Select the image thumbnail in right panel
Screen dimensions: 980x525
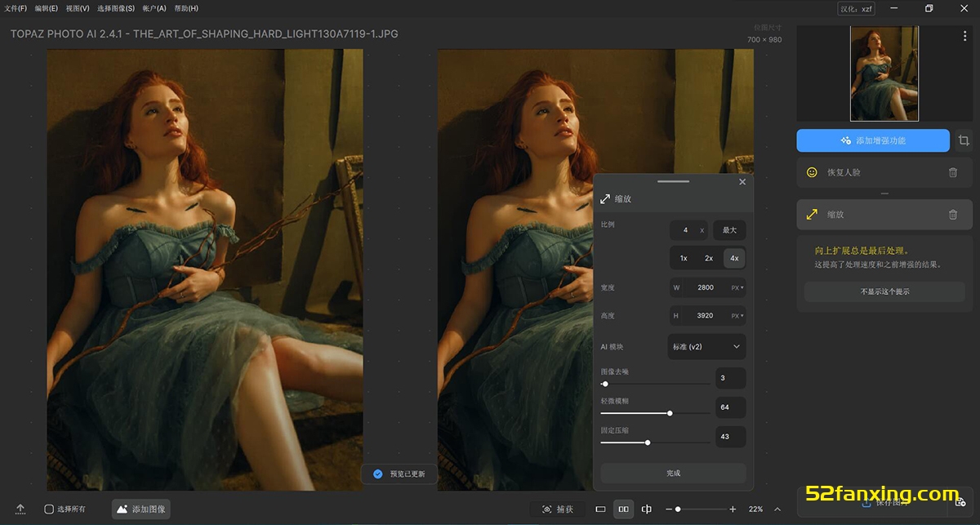(x=884, y=73)
